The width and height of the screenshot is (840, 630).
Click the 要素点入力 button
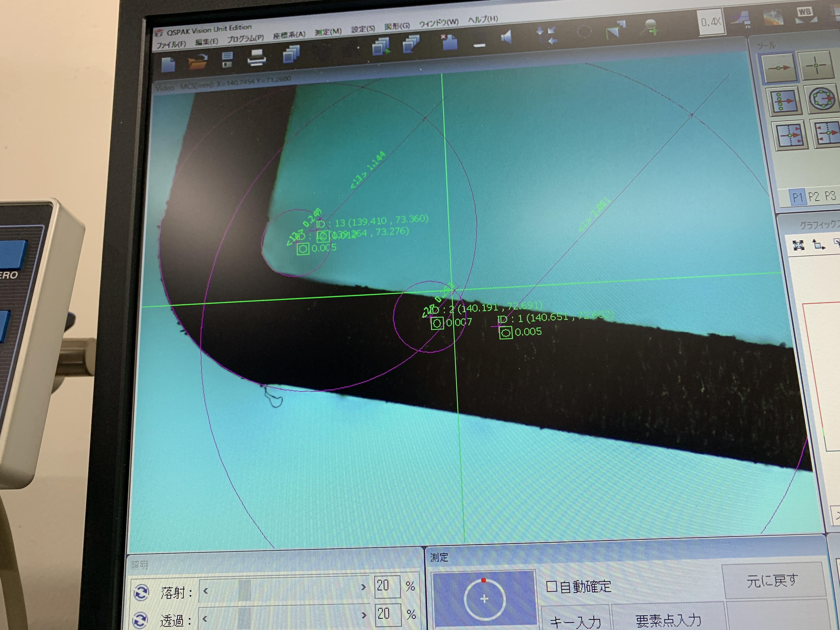click(668, 620)
